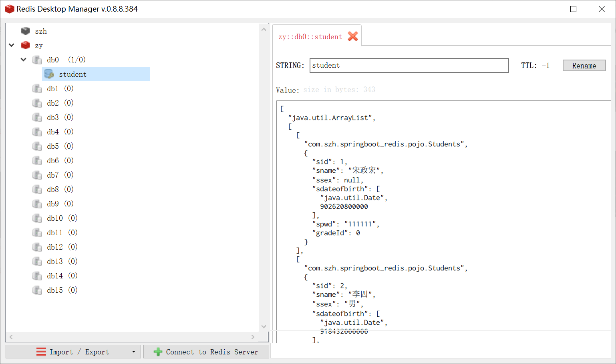Click the "sname": "李四" line
The width and height of the screenshot is (616, 364).
coord(344,294)
